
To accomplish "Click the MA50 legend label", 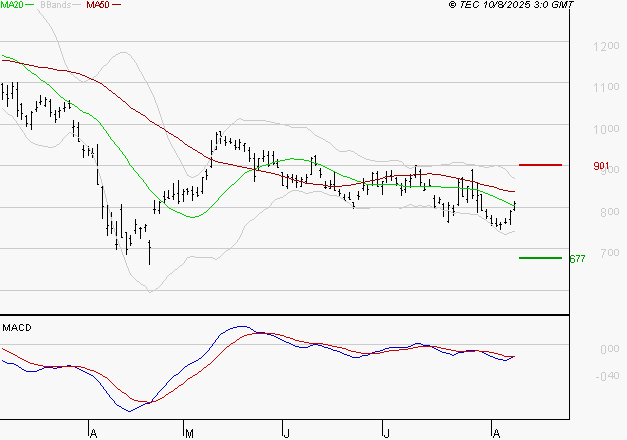I will point(98,5).
